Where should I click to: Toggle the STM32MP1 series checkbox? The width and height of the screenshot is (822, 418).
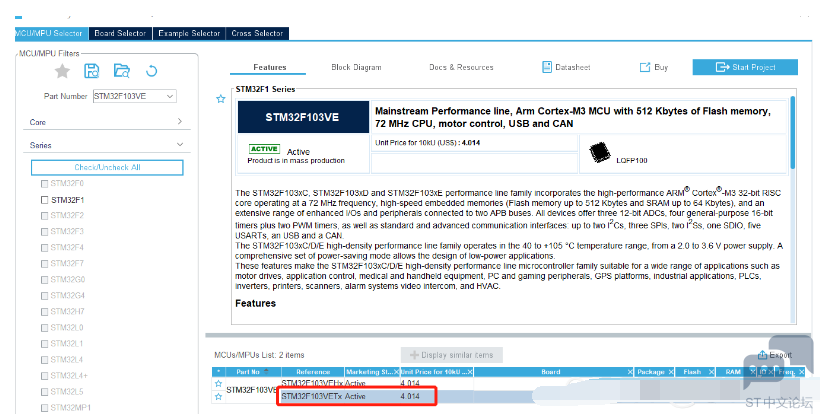pyautogui.click(x=45, y=408)
